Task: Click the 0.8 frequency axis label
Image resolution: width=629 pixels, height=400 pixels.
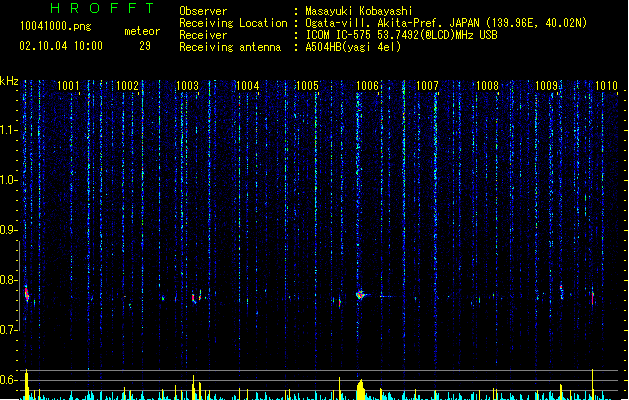Action: [x=8, y=280]
